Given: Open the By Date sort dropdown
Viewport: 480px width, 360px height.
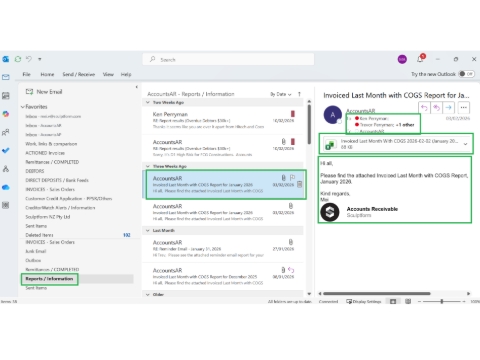Looking at the screenshot, I should pyautogui.click(x=281, y=94).
